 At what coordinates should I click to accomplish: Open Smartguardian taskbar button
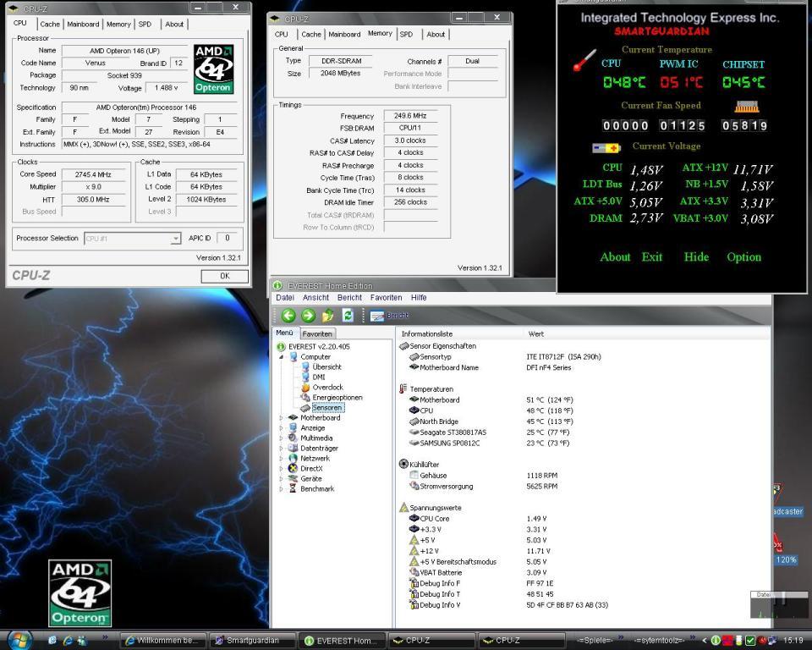(253, 641)
